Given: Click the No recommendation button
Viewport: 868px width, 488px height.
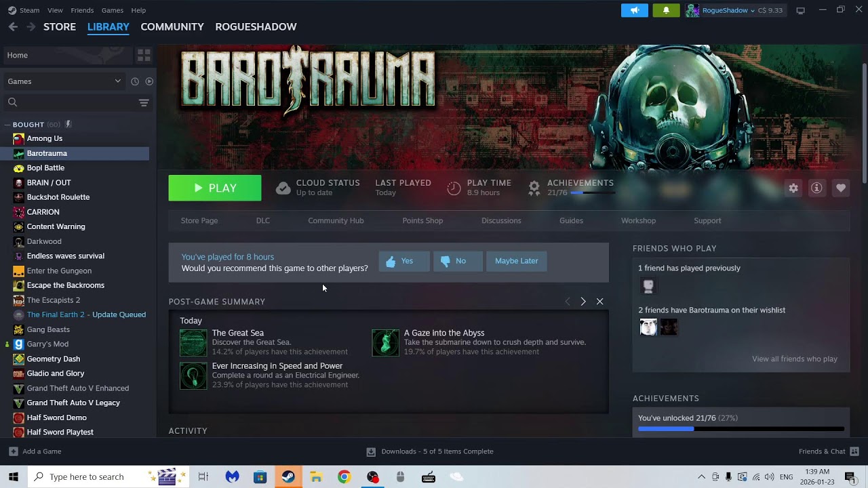Looking at the screenshot, I should (458, 261).
